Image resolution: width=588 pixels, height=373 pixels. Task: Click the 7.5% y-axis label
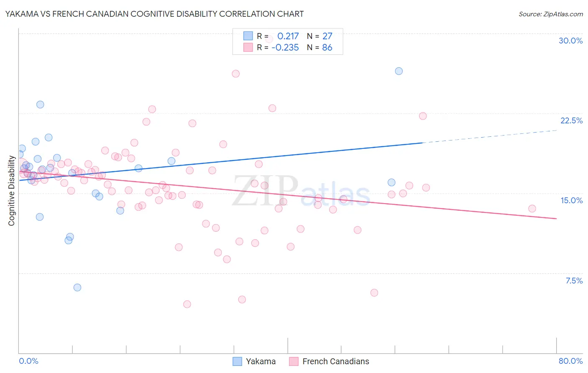[x=574, y=281]
